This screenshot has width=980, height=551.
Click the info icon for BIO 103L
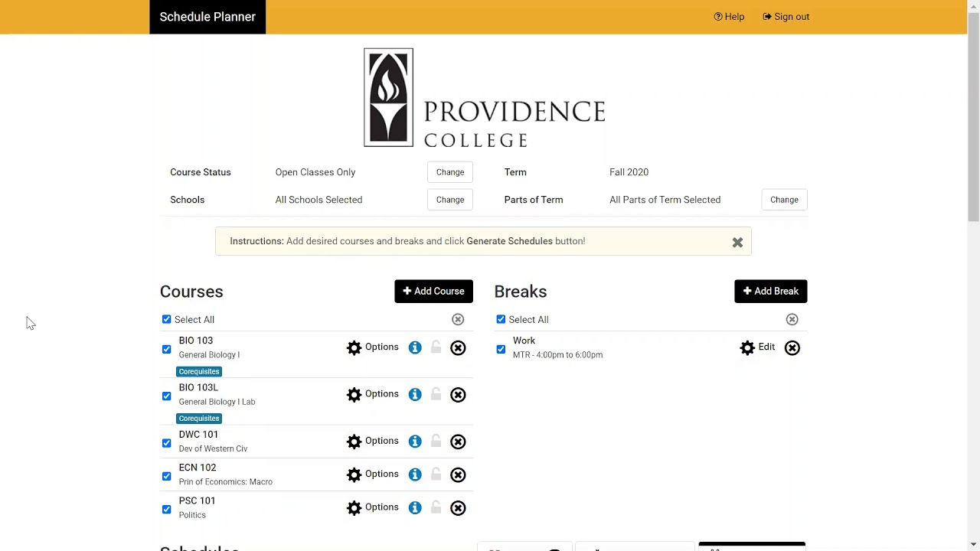[x=415, y=395]
